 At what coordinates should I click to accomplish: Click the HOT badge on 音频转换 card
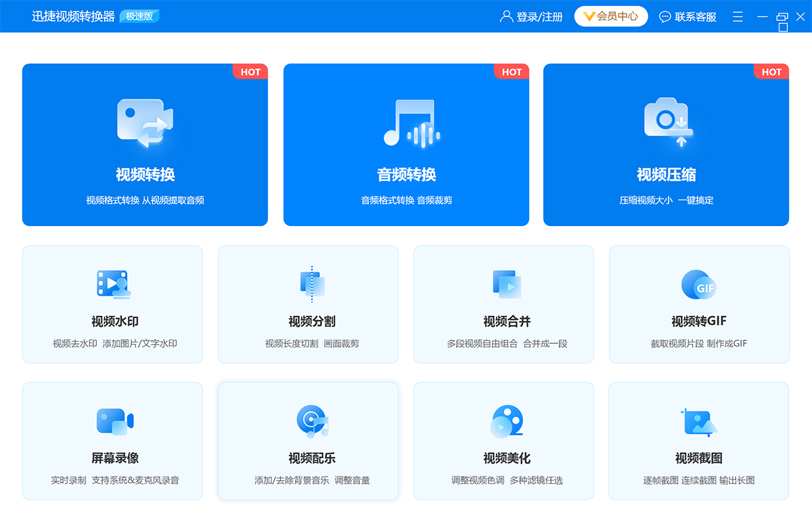[512, 72]
